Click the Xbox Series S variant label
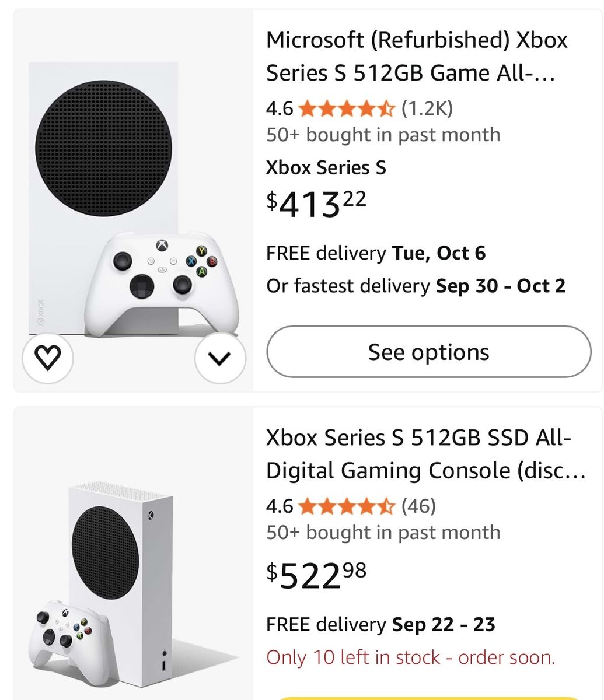The image size is (604, 700). [x=326, y=167]
